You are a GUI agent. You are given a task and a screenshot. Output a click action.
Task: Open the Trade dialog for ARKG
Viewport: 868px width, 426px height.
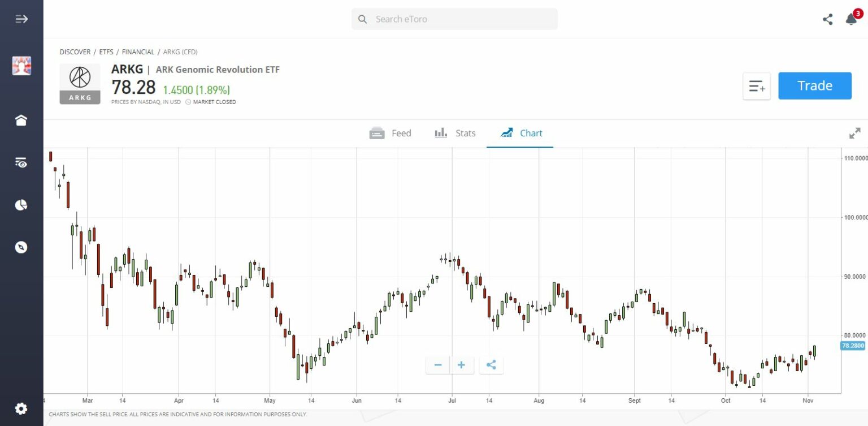(x=814, y=85)
